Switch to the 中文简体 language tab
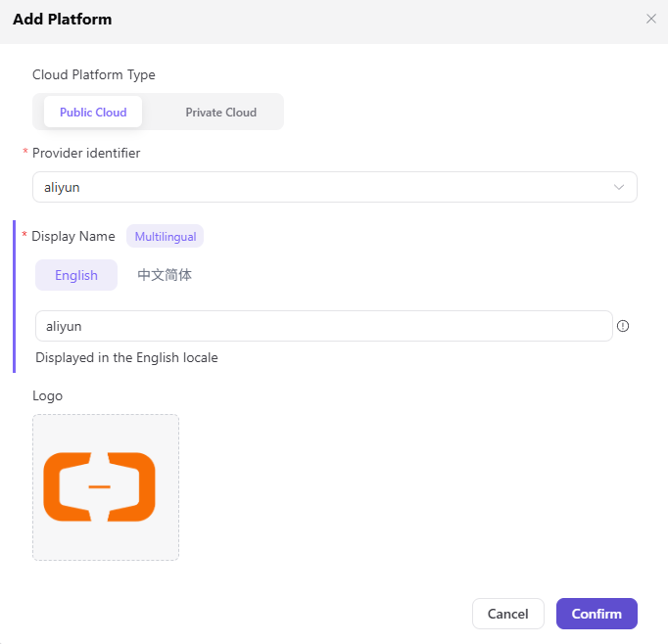This screenshot has width=668, height=644. 165,275
